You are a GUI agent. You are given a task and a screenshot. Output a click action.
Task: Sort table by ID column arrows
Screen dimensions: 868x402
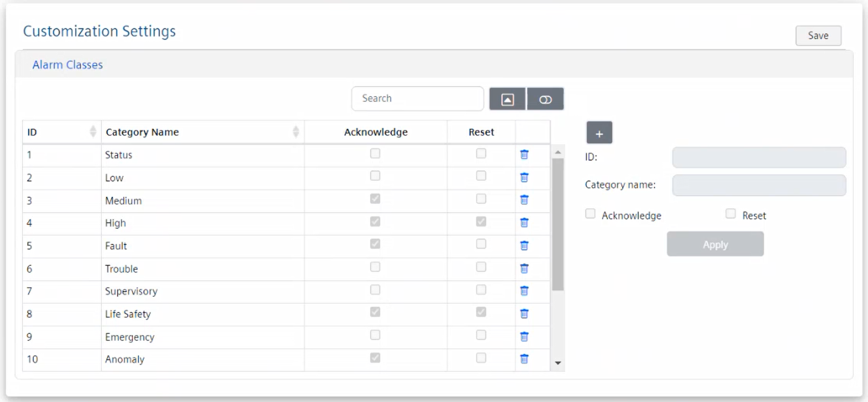click(x=93, y=132)
